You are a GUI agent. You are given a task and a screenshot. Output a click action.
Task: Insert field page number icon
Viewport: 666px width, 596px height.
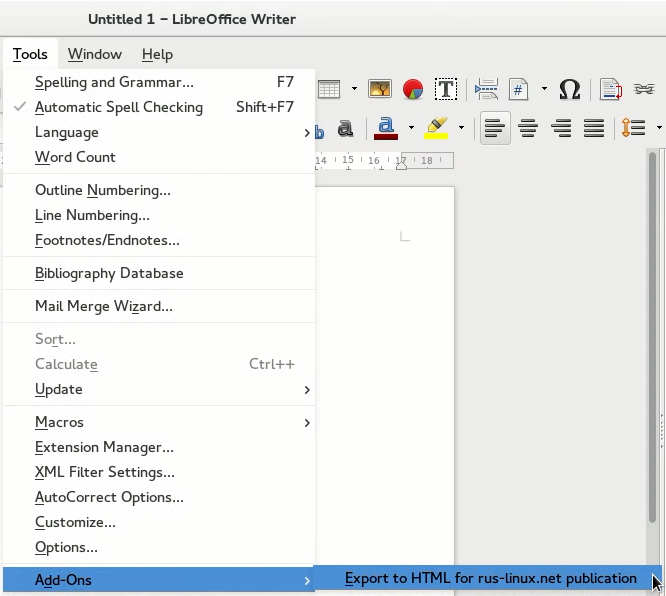tap(518, 89)
